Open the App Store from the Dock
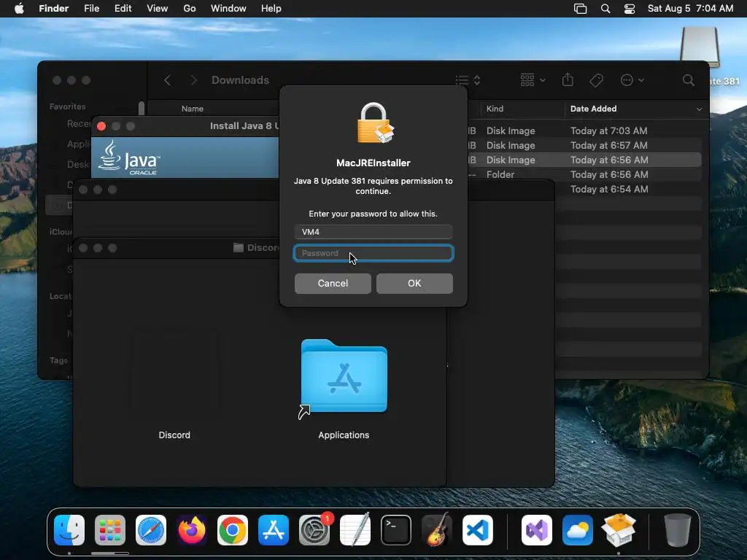The height and width of the screenshot is (560, 747). pos(274,530)
